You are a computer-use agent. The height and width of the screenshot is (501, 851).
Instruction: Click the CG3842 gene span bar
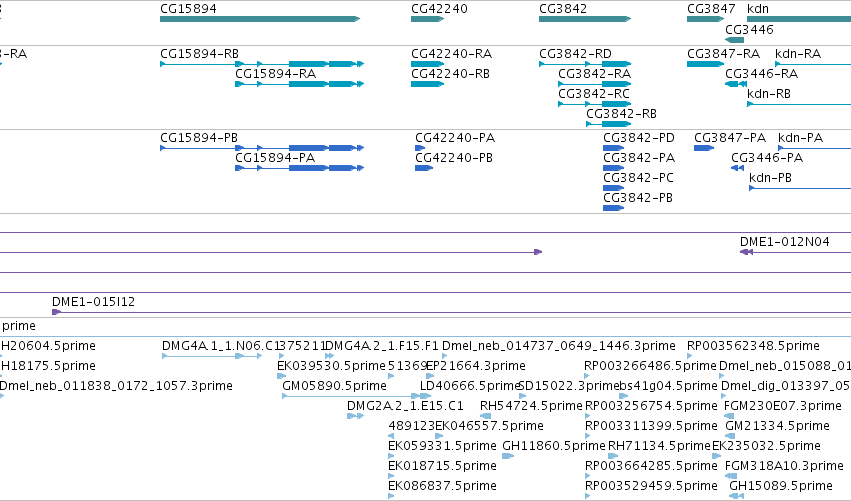(x=585, y=19)
